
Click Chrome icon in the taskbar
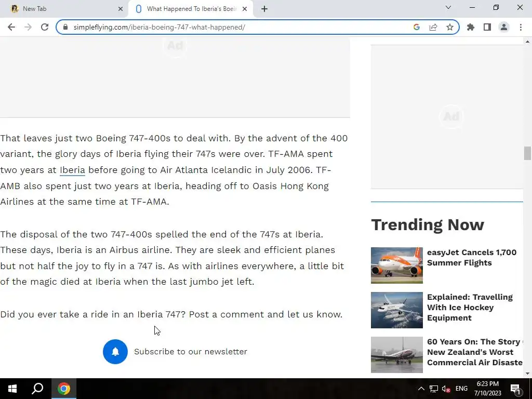click(64, 389)
